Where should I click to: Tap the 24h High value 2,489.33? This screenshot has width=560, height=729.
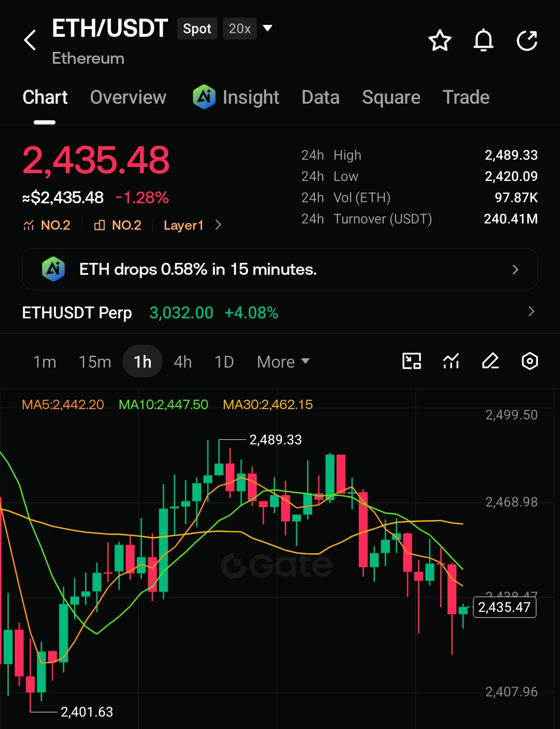click(511, 155)
